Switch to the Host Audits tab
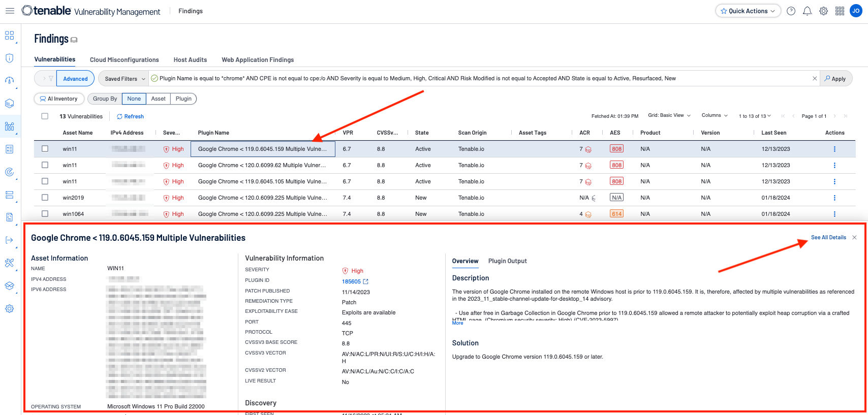Screen dimensions: 868x415 tap(190, 60)
